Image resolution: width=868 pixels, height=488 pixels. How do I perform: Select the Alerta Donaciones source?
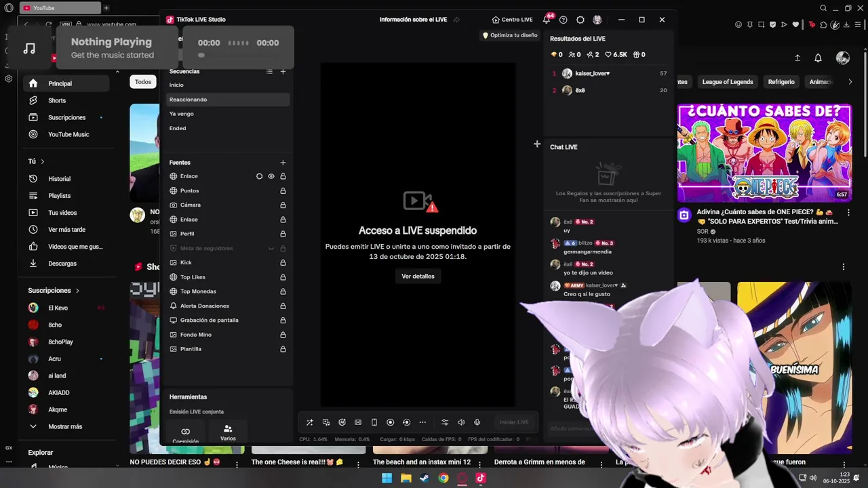tap(229, 306)
